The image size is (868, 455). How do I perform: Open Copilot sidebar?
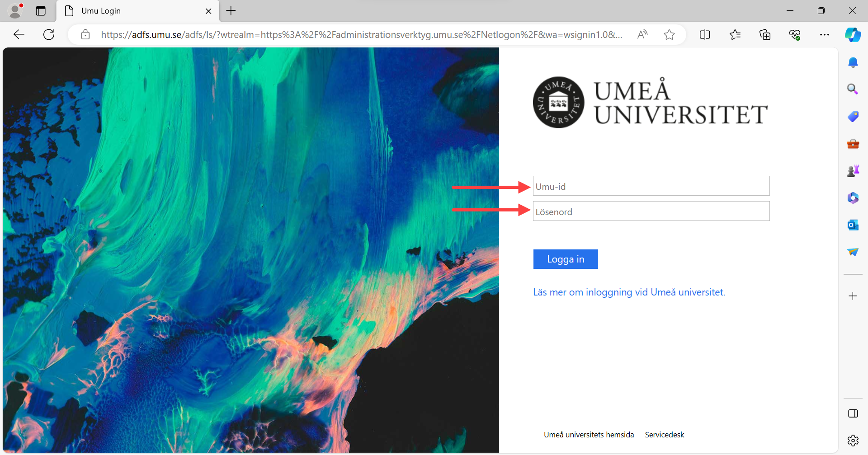click(853, 34)
